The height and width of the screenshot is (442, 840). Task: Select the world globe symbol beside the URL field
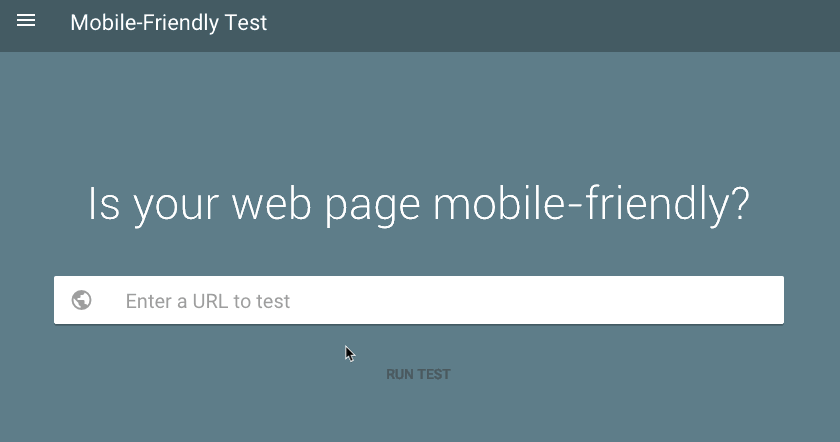coord(82,300)
